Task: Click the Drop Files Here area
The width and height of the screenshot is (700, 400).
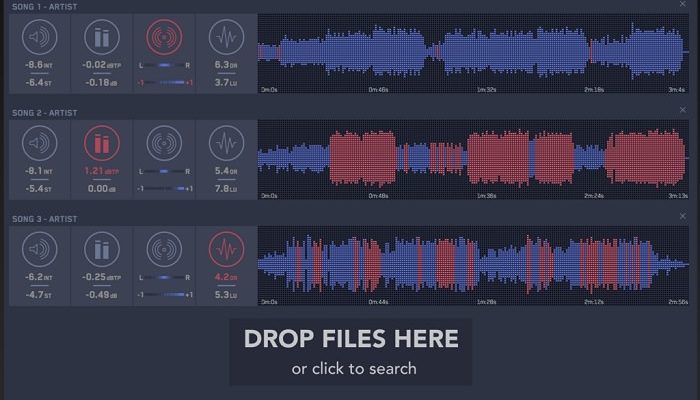Action: tap(351, 339)
